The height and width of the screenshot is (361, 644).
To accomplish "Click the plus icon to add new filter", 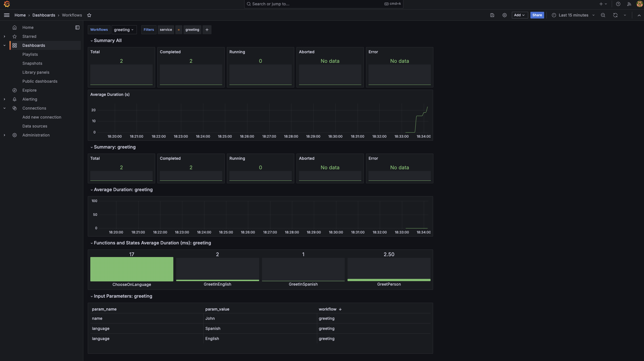I will point(206,30).
